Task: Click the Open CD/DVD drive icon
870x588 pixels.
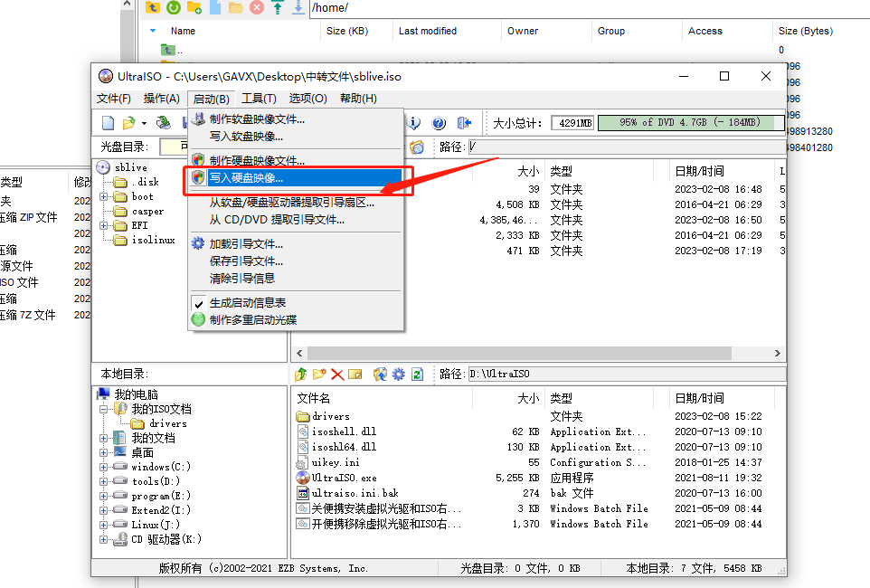Action: (163, 123)
